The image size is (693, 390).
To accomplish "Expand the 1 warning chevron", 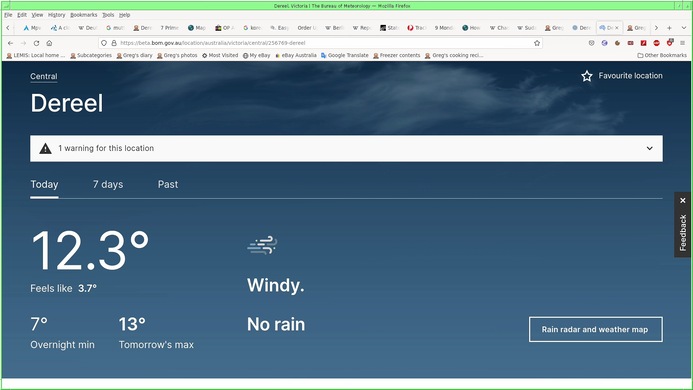I will click(649, 148).
